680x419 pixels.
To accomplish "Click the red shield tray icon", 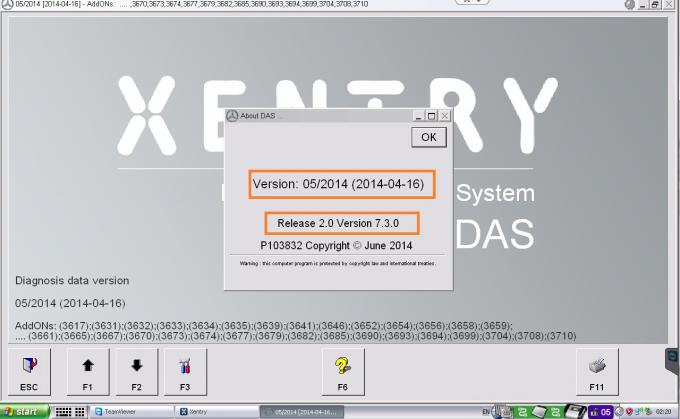I will coord(629,412).
